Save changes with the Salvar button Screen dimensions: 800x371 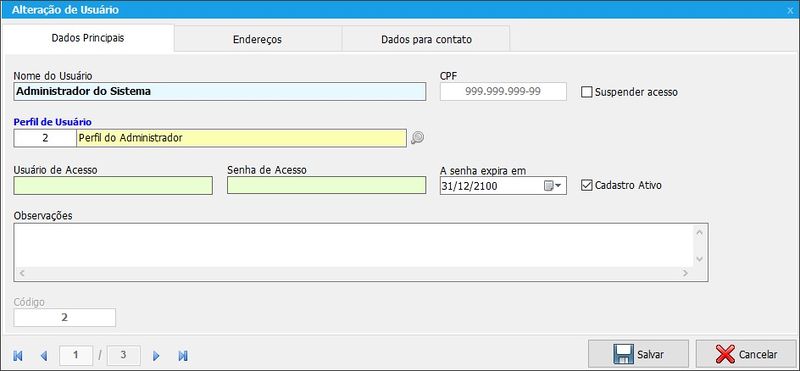pos(638,354)
